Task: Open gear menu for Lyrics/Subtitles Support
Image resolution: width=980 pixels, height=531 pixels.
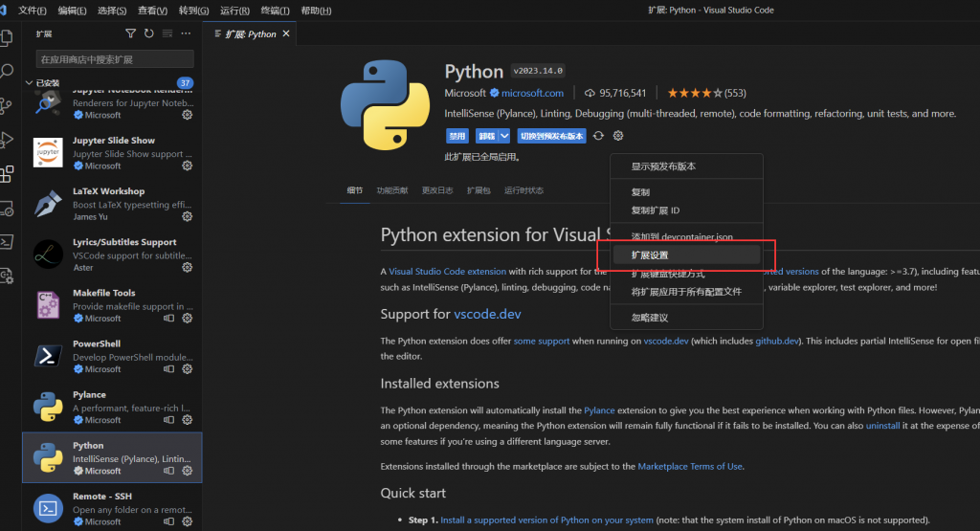Action: [x=187, y=267]
